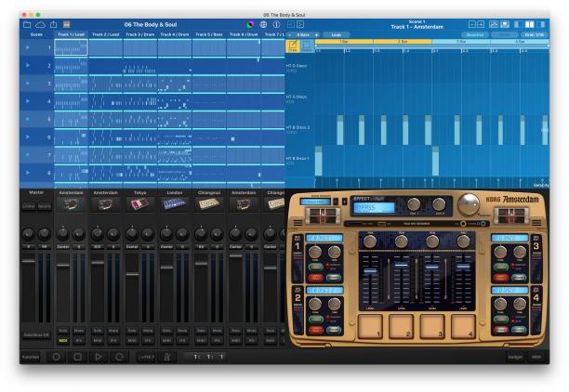The height and width of the screenshot is (392, 569).
Task: Toggle the Master Reverb button
Action: (x=45, y=206)
